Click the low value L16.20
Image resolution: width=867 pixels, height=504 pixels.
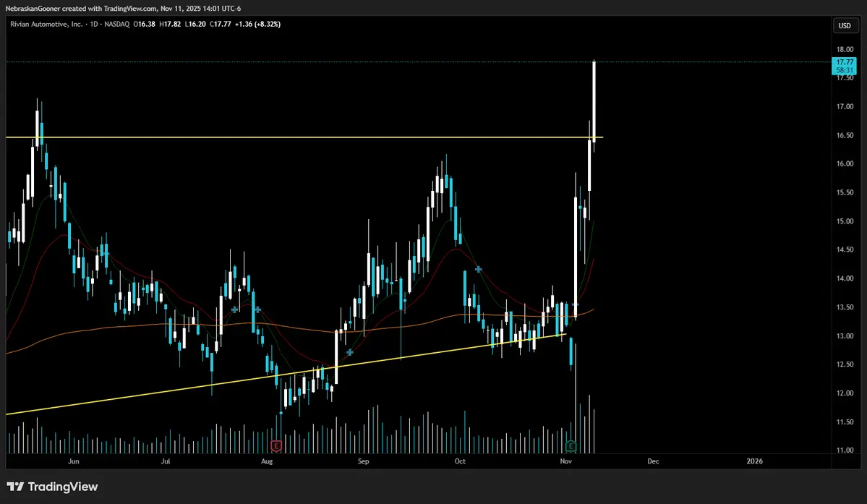coord(195,25)
